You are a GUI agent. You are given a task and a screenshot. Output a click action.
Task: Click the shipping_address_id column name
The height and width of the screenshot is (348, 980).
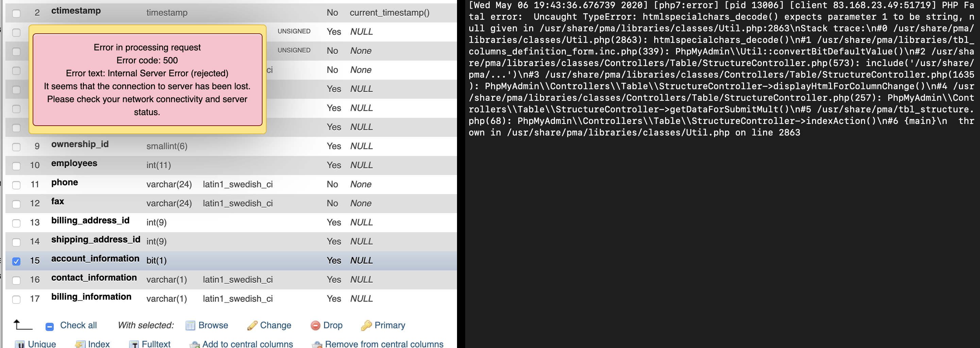[x=96, y=239]
